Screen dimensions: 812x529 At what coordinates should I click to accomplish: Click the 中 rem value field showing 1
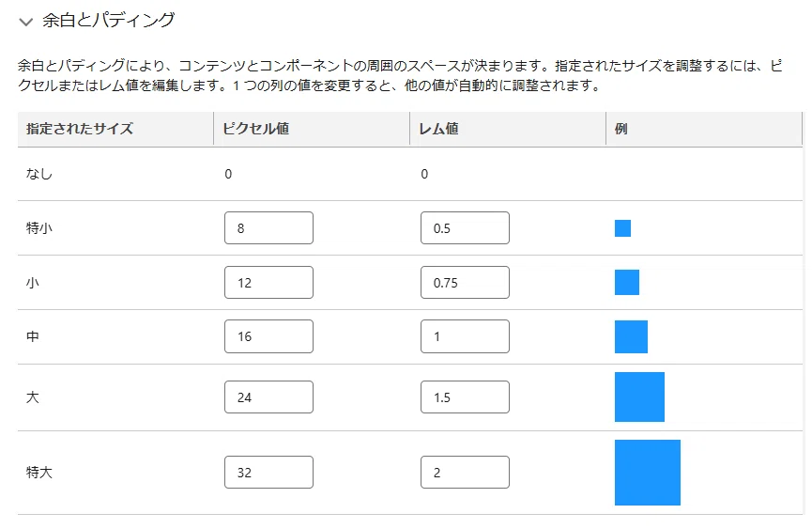(x=465, y=336)
